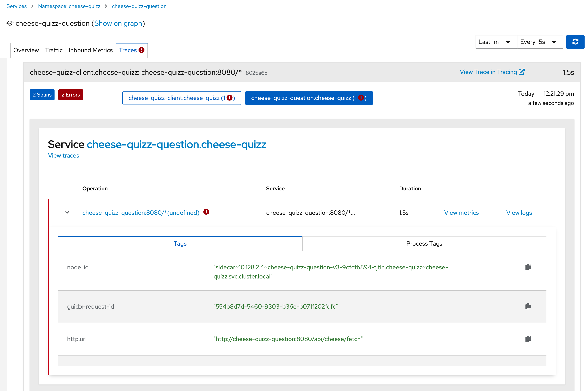The width and height of the screenshot is (588, 391).
Task: Copy the node_id tag value
Action: click(528, 267)
